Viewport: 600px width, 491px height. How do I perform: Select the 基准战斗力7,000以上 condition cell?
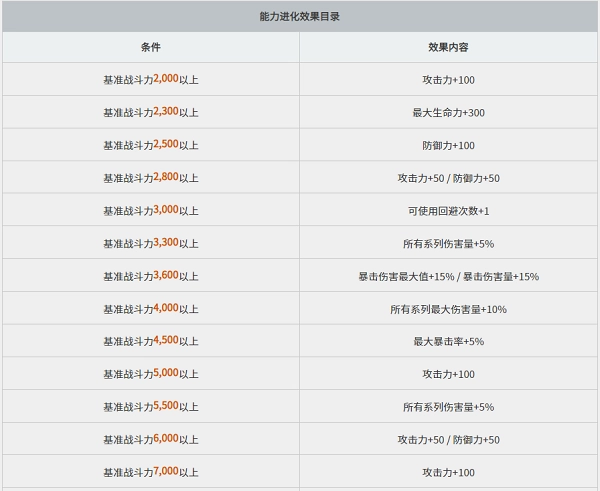[x=151, y=472]
